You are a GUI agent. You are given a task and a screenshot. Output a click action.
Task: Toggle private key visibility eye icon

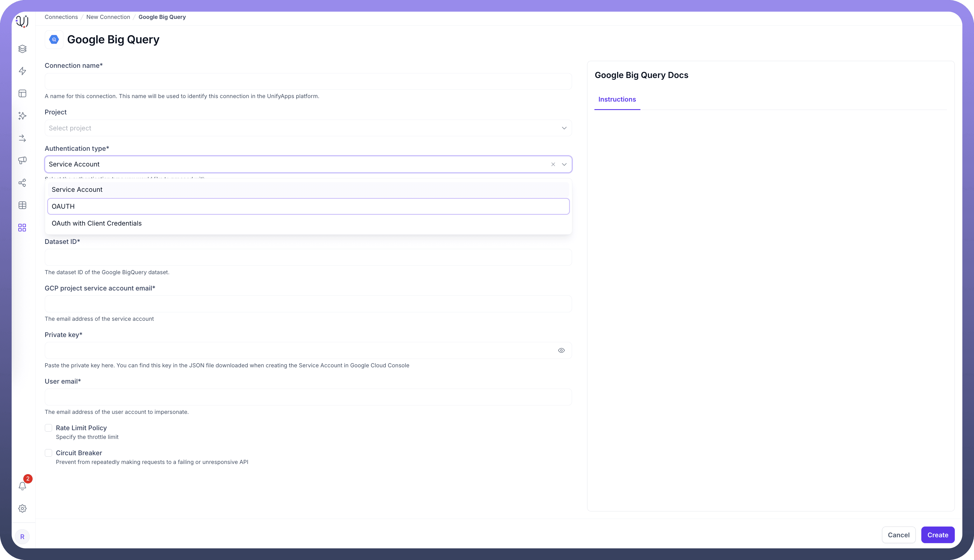[561, 350]
